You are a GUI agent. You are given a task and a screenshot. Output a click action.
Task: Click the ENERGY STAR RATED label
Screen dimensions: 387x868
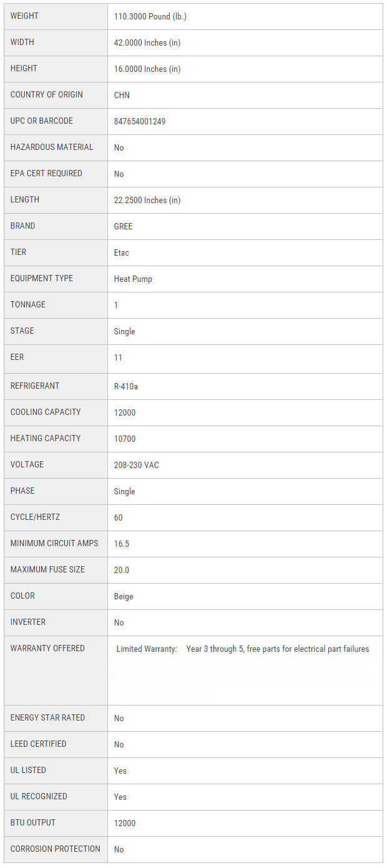[x=47, y=718]
